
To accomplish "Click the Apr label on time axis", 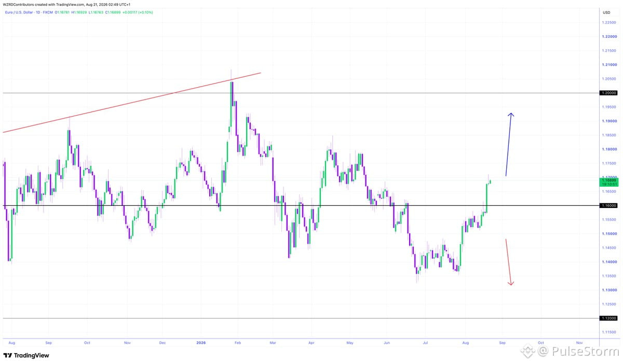I will [x=311, y=343].
